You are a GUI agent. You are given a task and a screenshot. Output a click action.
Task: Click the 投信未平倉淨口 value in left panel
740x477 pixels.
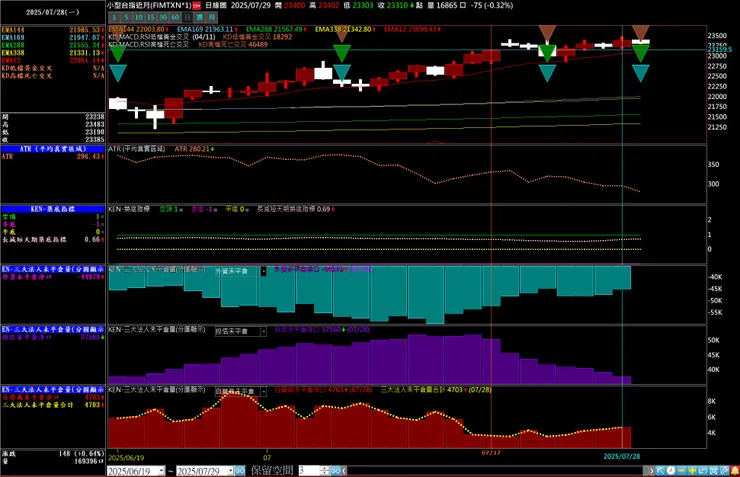tap(92, 337)
